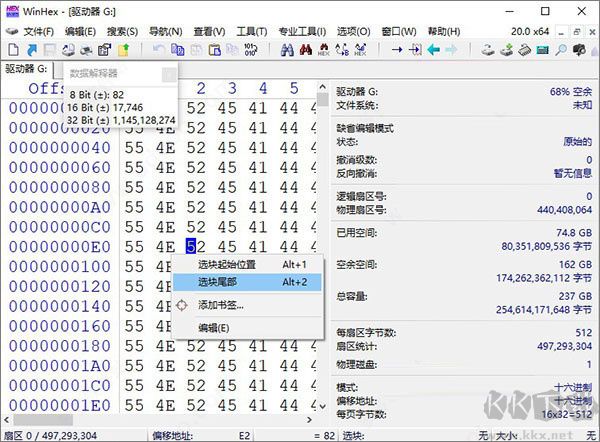Select 添加书签... in the context menu
600x442 pixels.
[x=220, y=305]
